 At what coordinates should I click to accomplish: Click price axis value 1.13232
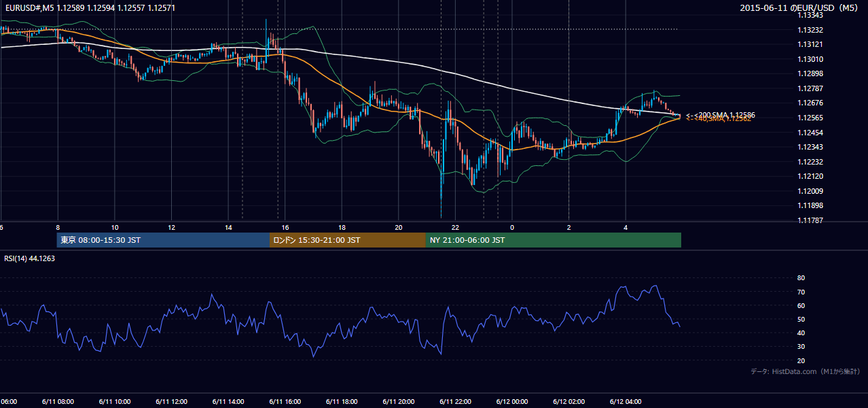click(x=811, y=30)
